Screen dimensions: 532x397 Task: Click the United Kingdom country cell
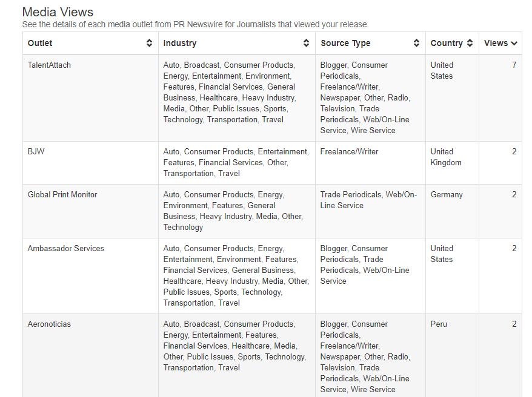coord(446,157)
